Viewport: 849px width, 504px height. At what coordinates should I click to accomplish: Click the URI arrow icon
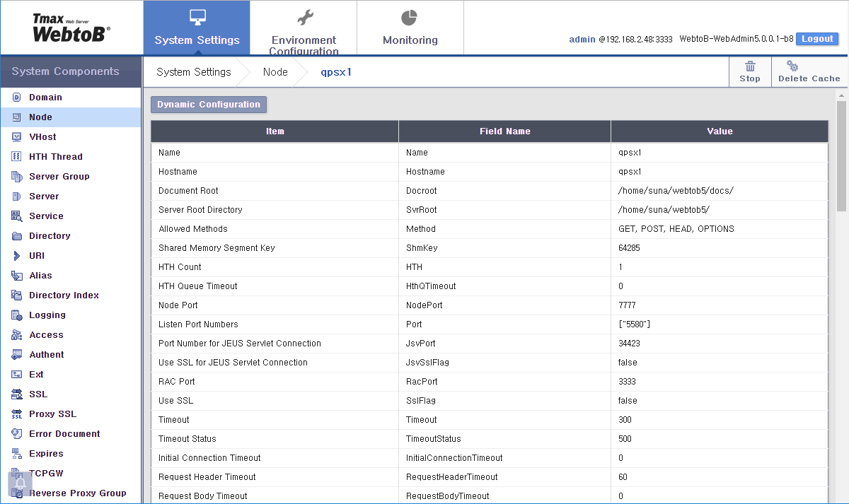coord(17,256)
